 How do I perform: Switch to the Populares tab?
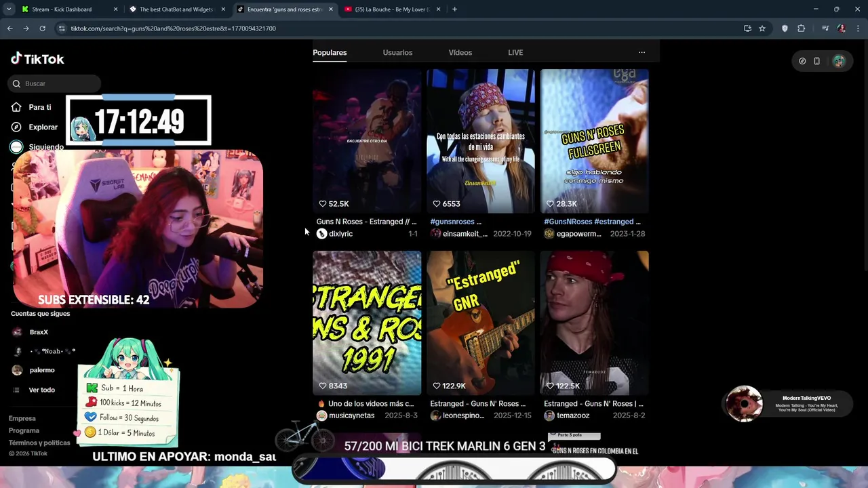[x=330, y=52]
